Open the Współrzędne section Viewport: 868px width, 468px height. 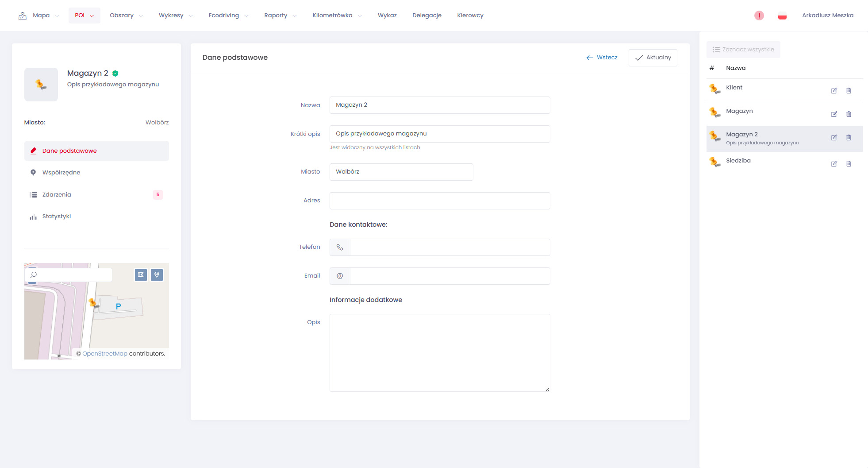click(61, 173)
